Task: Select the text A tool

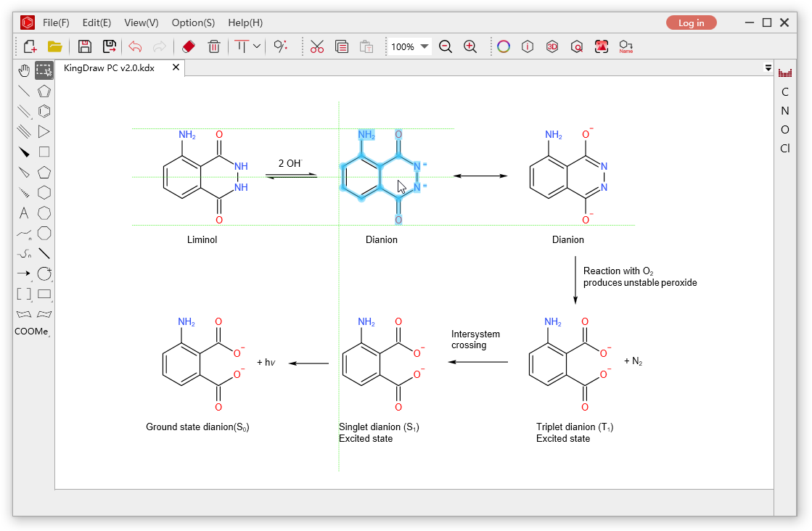Action: 24,213
